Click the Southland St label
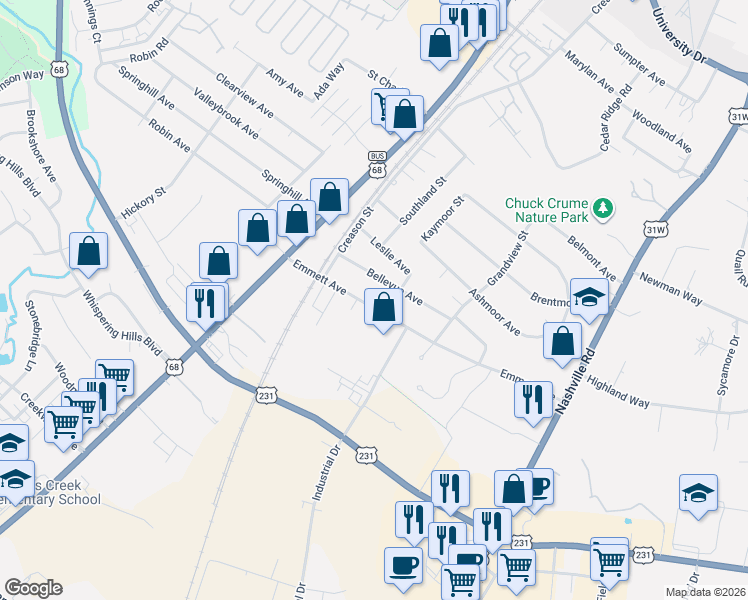 pyautogui.click(x=423, y=201)
